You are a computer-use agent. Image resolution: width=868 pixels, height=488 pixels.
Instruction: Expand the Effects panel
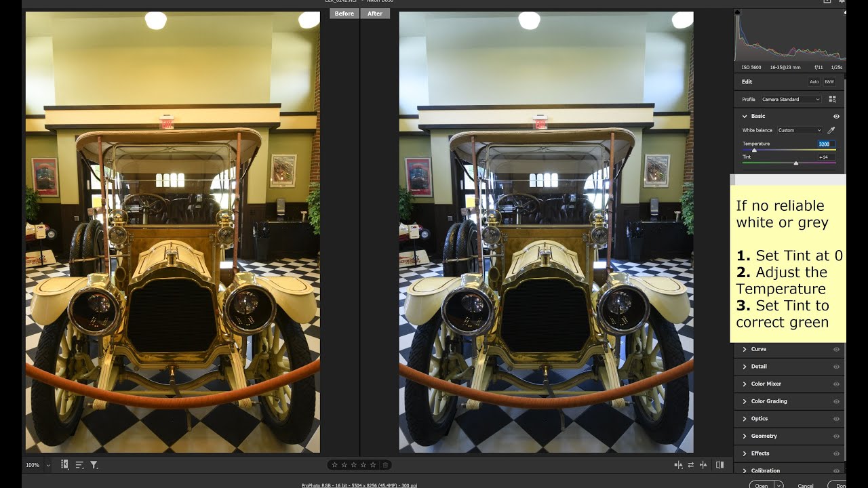pyautogui.click(x=745, y=453)
